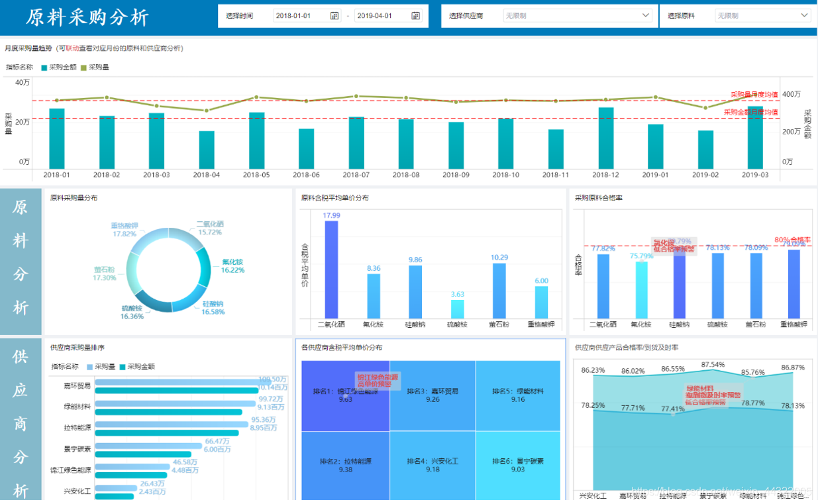818x504 pixels.
Task: Select treemap cell 排名6 景宁碳素
Action: point(518,466)
